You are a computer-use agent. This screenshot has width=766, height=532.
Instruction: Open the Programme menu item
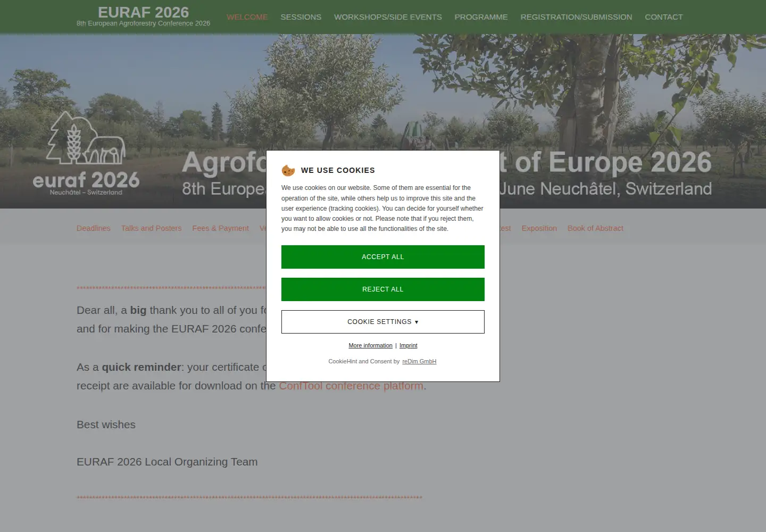point(481,17)
